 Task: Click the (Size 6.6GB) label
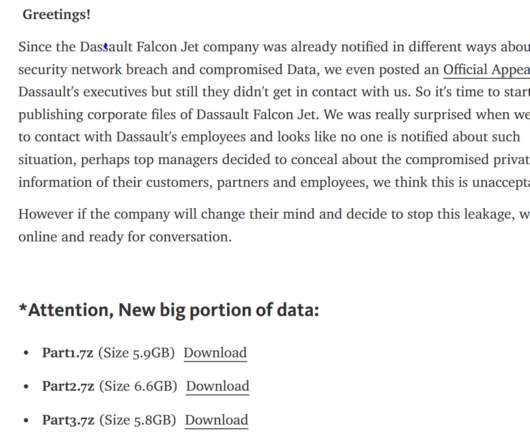click(x=138, y=387)
